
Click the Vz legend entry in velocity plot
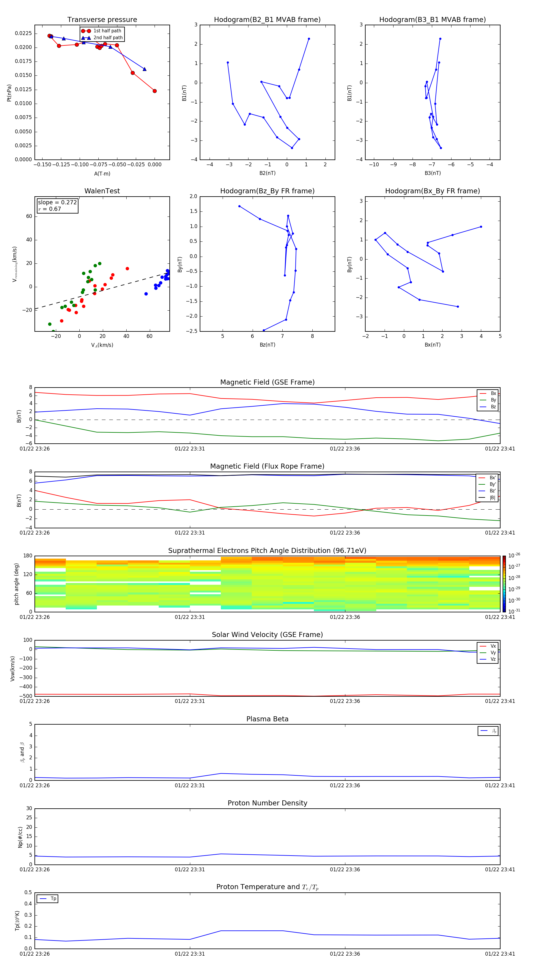pos(488,659)
